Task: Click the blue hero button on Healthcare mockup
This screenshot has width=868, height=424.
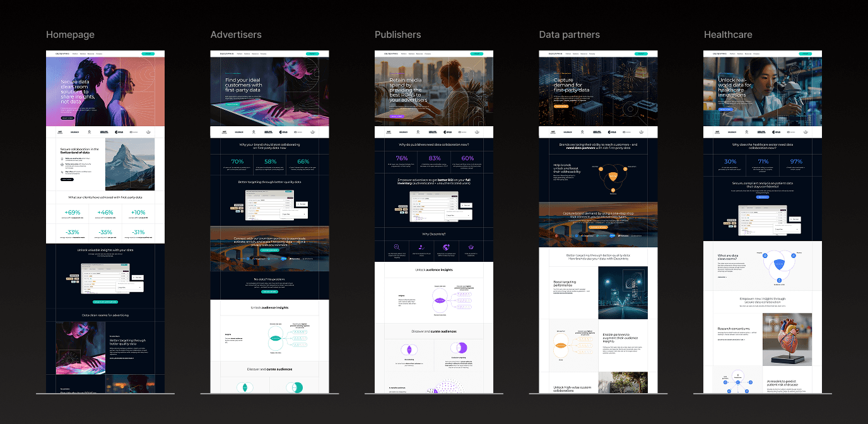Action: pos(725,109)
